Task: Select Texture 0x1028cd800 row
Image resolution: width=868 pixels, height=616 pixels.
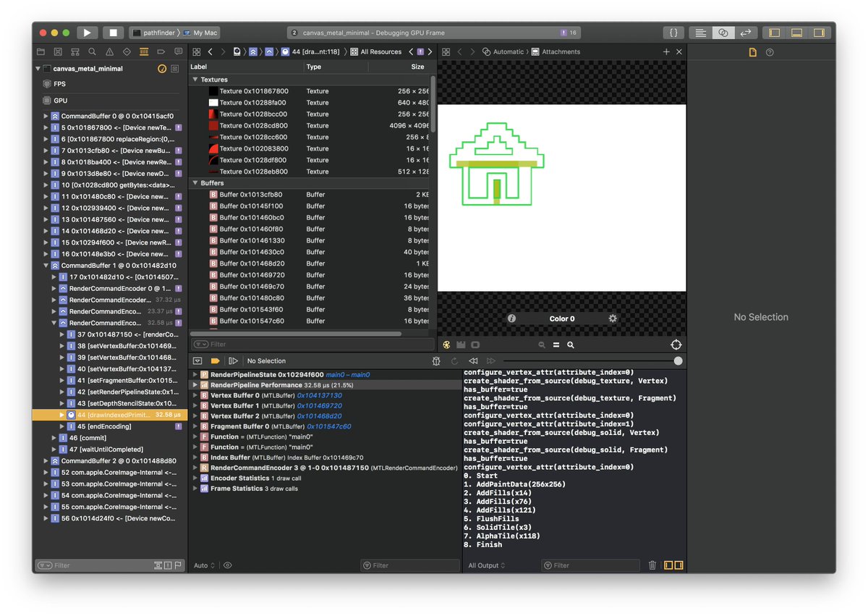Action: coord(308,126)
